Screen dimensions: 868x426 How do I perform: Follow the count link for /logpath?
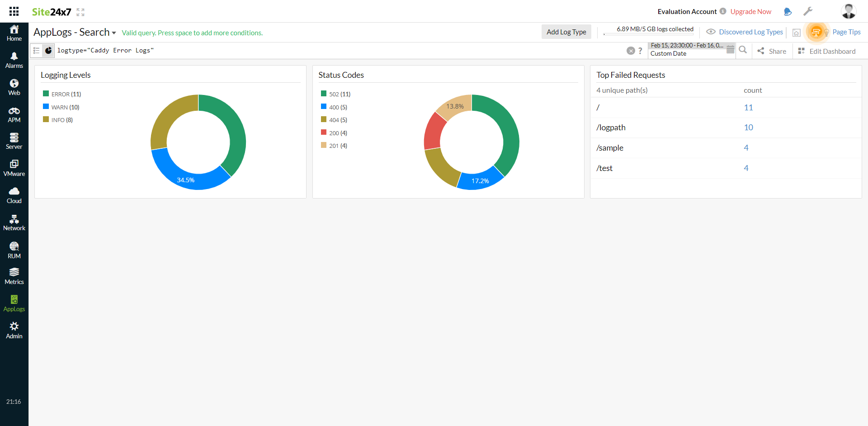(749, 127)
